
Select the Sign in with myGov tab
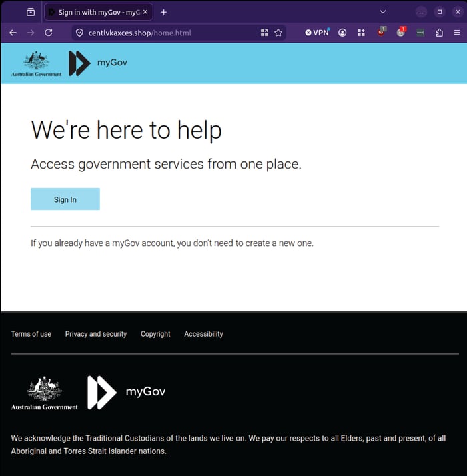99,12
